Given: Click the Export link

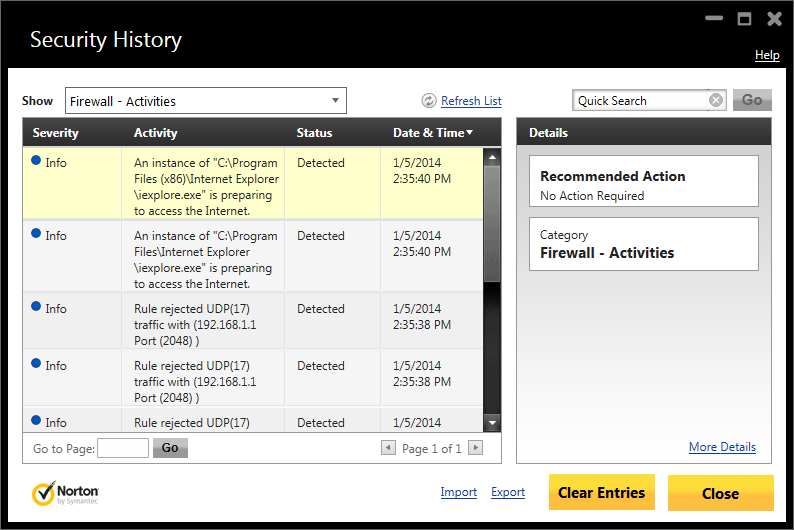Looking at the screenshot, I should coord(508,492).
